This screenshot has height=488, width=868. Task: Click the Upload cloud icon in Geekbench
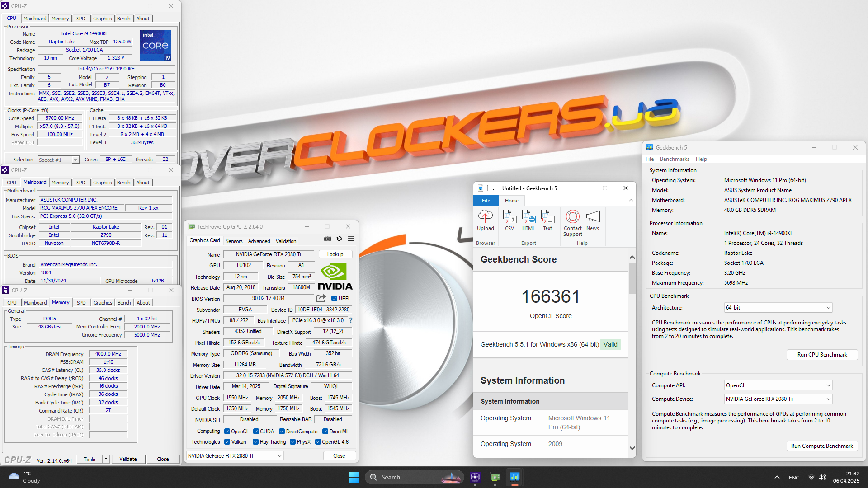point(485,216)
